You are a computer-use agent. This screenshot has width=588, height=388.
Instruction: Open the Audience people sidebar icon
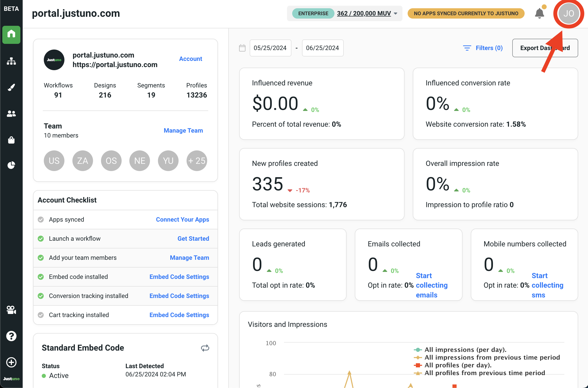[x=11, y=114]
